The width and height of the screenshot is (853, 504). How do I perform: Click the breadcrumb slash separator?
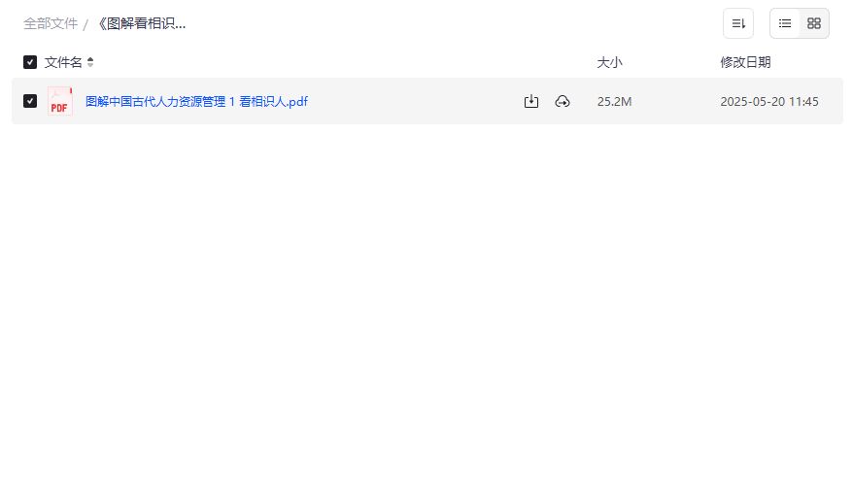click(85, 24)
